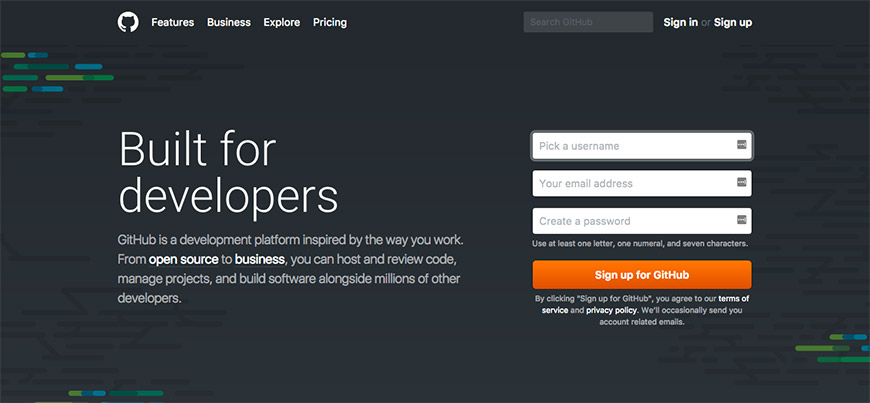The image size is (870, 403).
Task: Follow the bold 'business' link in description paragraph
Action: pyautogui.click(x=260, y=260)
